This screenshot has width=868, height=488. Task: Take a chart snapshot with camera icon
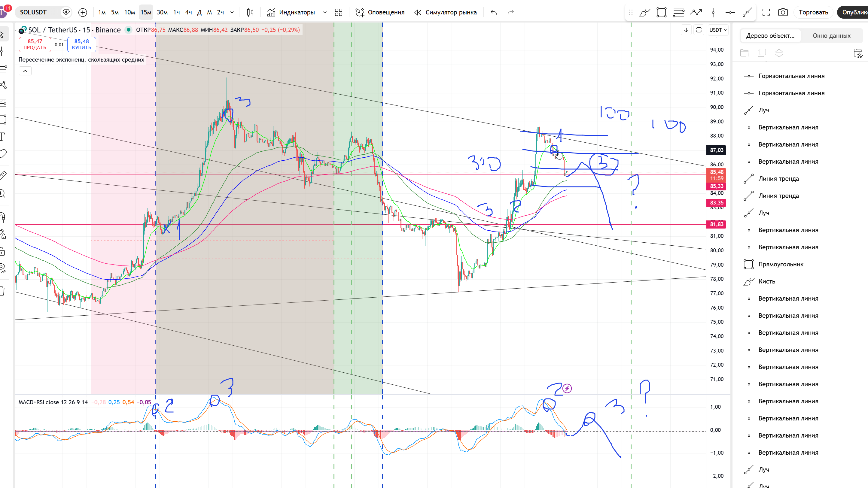pos(783,12)
